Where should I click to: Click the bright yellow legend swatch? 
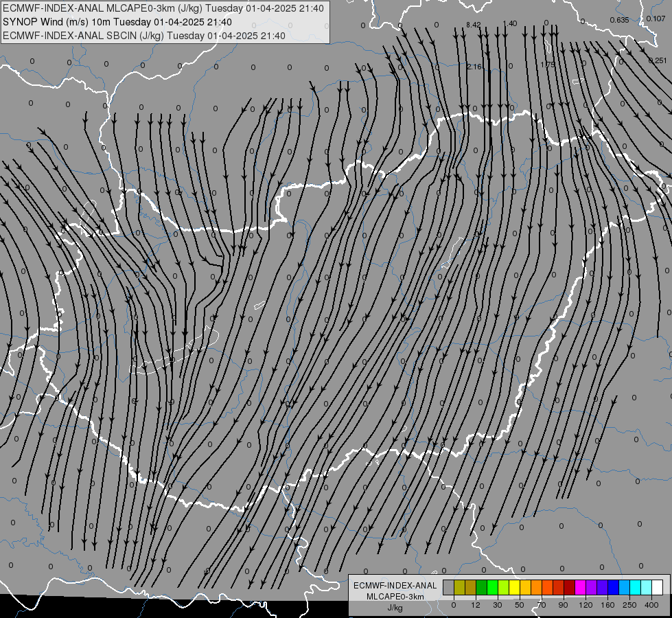tap(514, 587)
